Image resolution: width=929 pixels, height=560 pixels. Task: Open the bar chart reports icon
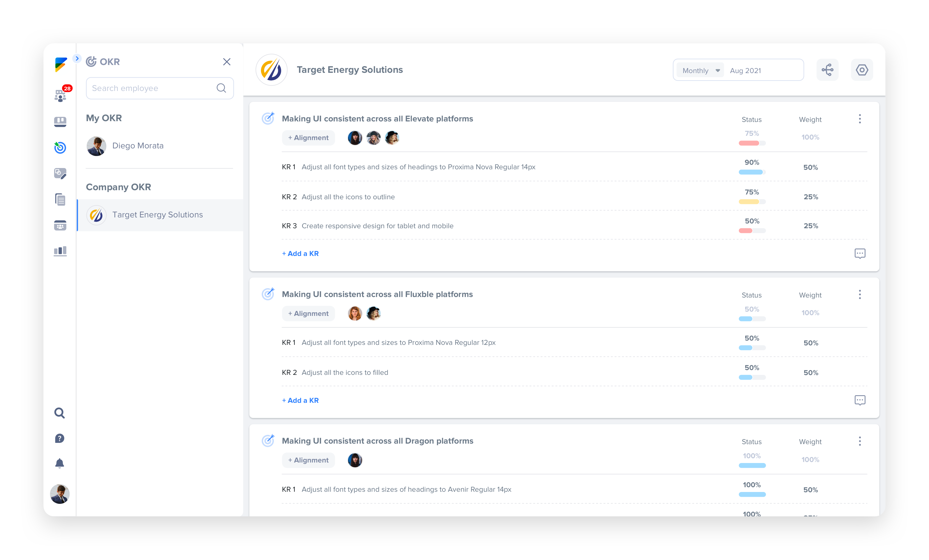coord(60,251)
